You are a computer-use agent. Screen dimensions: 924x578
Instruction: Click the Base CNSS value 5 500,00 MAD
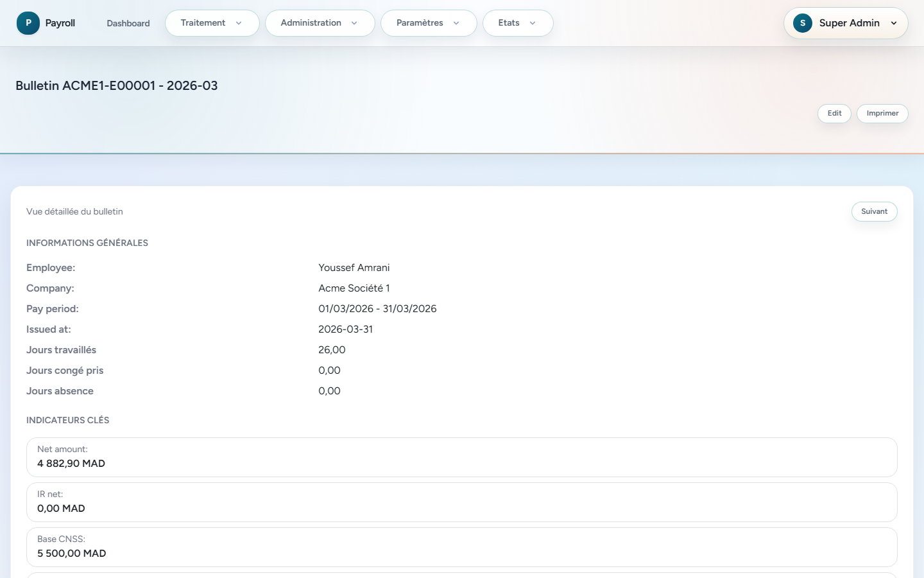click(72, 554)
